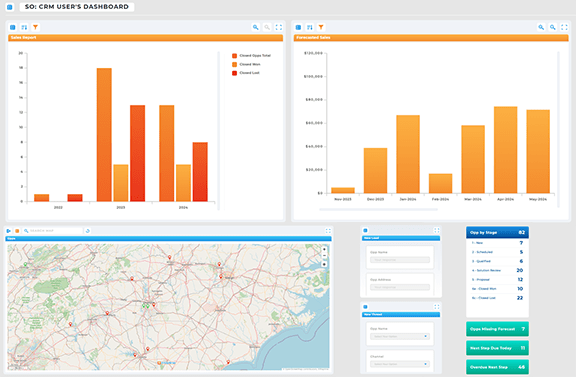The height and width of the screenshot is (377, 576).
Task: Click the Jan-2024 forecast bar
Action: coord(408,154)
